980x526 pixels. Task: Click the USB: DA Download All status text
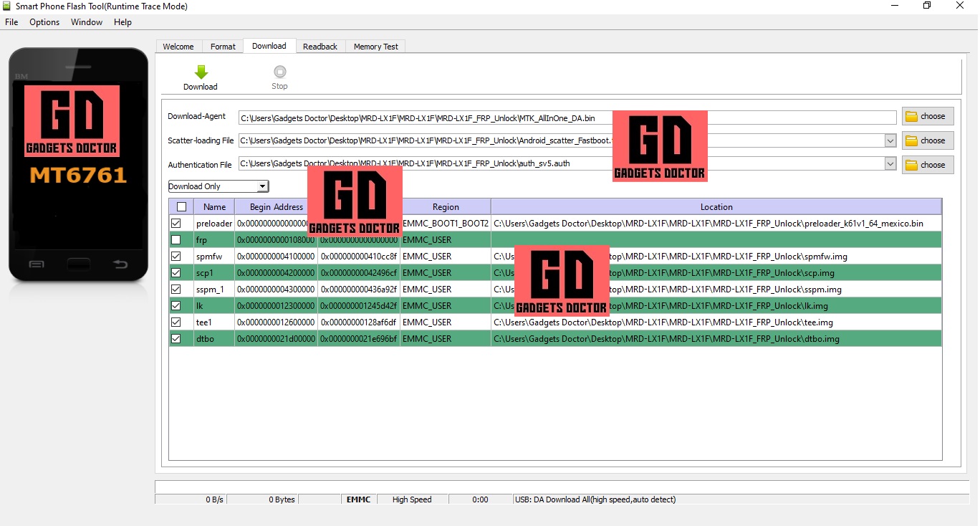click(x=595, y=499)
